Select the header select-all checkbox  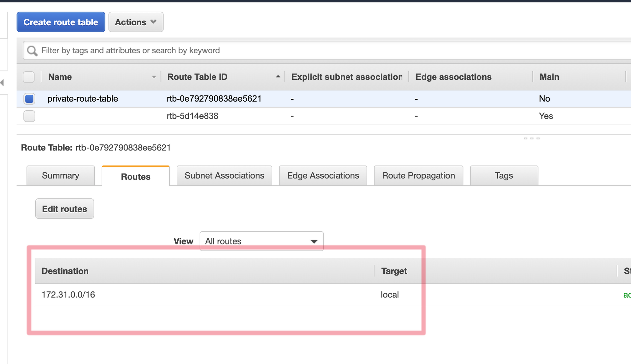[29, 77]
